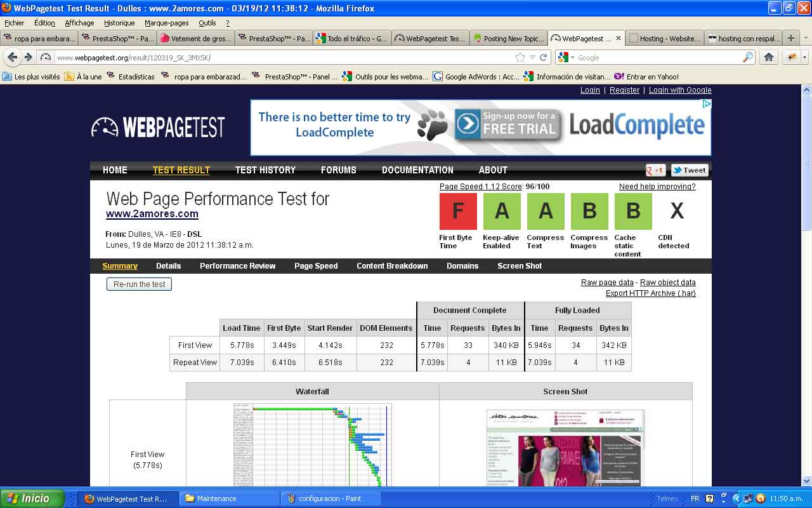Click the page scrollbar down arrow
Screen dimensions: 812x508
pyautogui.click(x=806, y=481)
